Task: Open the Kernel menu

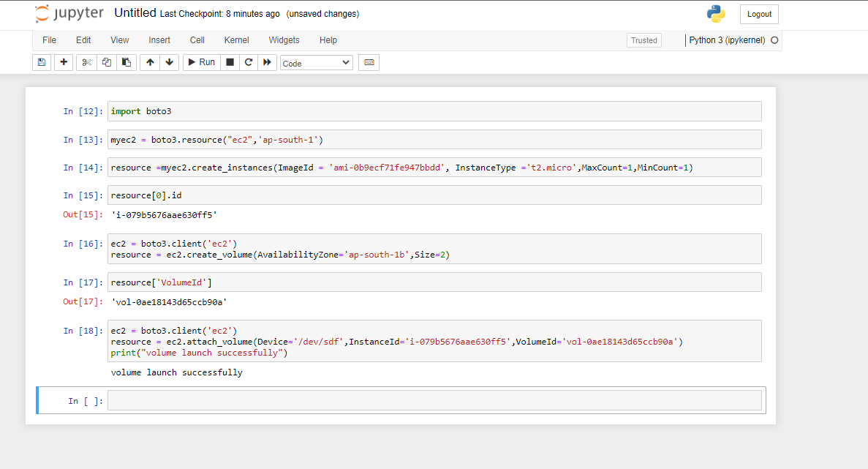Action: pos(236,40)
